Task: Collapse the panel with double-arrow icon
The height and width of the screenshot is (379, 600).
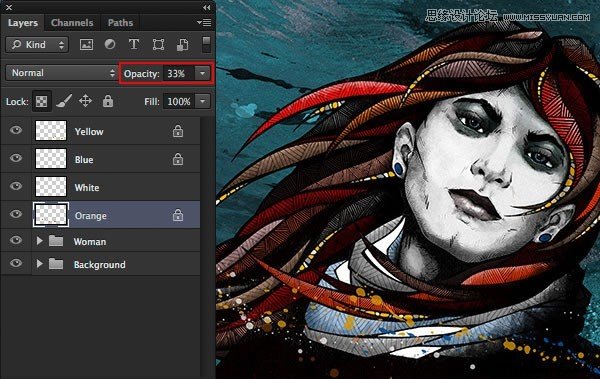Action: click(x=206, y=7)
